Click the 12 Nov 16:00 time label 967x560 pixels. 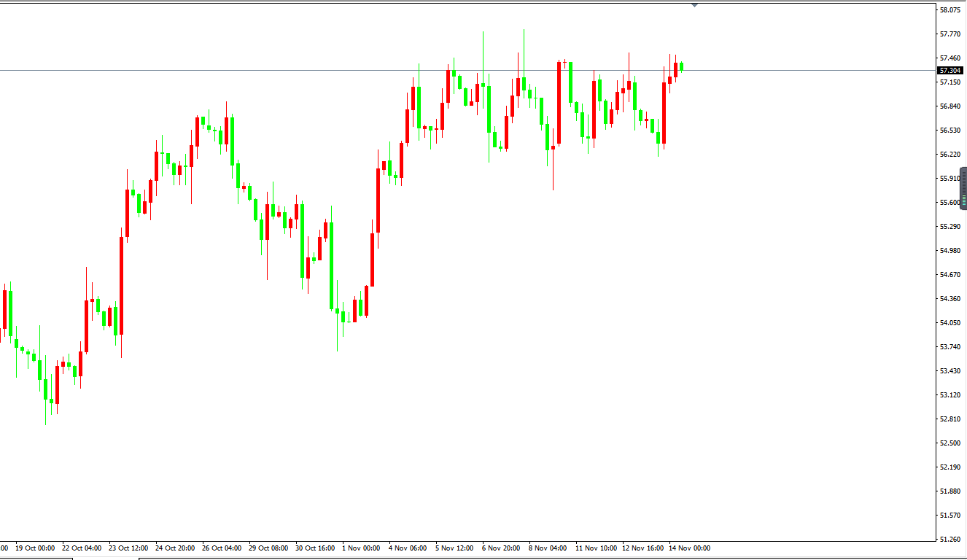pos(642,548)
